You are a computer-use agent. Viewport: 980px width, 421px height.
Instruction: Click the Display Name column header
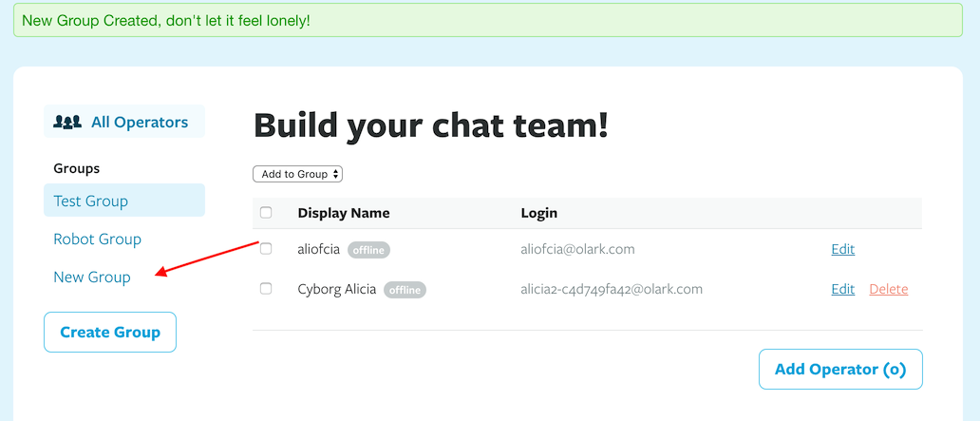[x=343, y=213]
